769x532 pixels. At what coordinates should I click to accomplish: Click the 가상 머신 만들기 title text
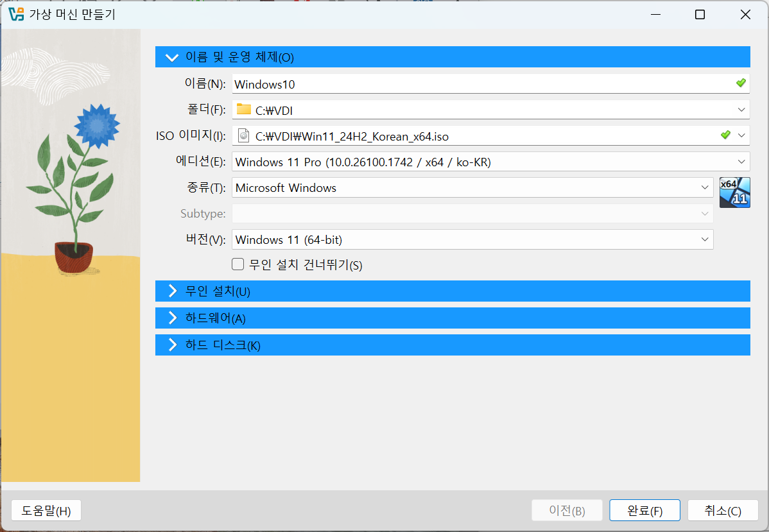(x=72, y=14)
